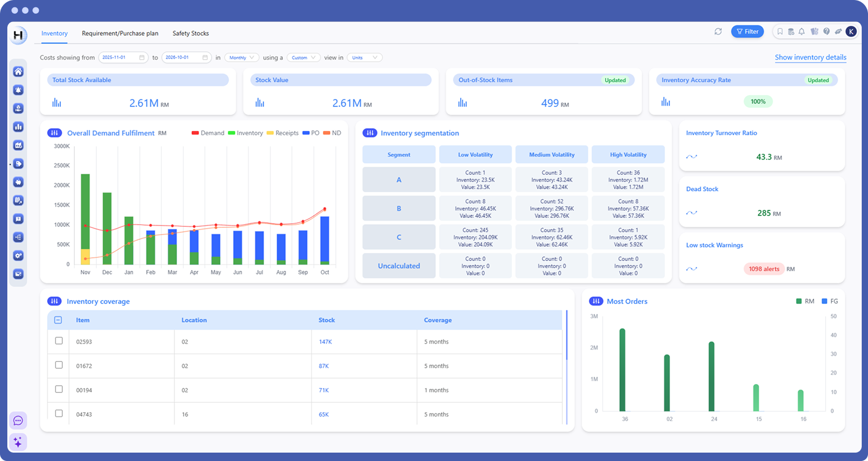Switch to Safety Stocks tab

pyautogui.click(x=191, y=33)
